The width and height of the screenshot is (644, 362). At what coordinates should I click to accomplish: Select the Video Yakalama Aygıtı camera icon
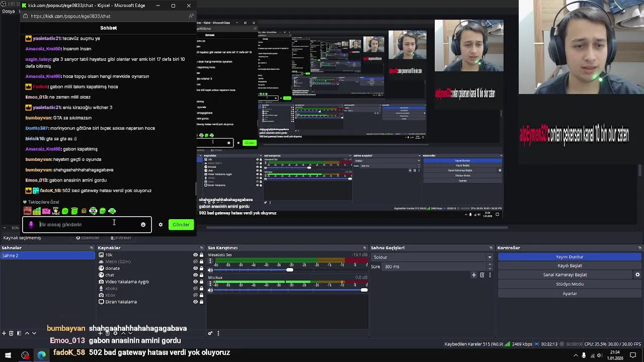pyautogui.click(x=101, y=282)
